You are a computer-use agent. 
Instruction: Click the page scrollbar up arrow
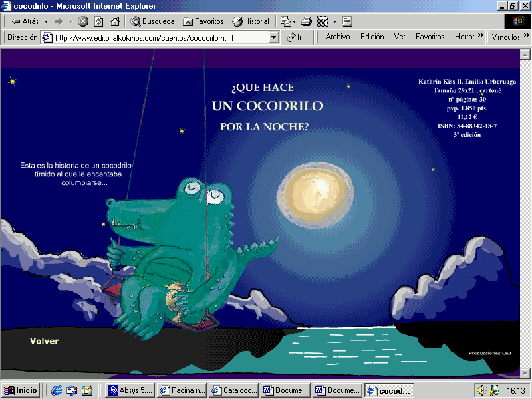click(525, 55)
